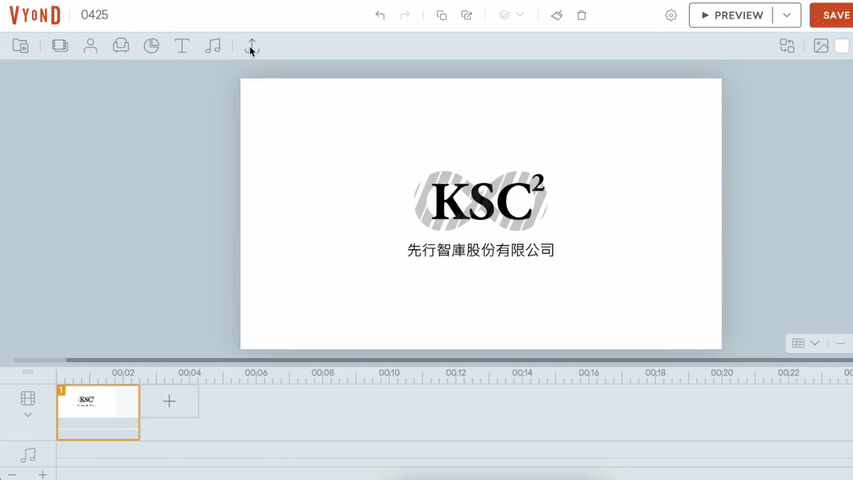
Task: Open the Text tool
Action: pos(182,46)
